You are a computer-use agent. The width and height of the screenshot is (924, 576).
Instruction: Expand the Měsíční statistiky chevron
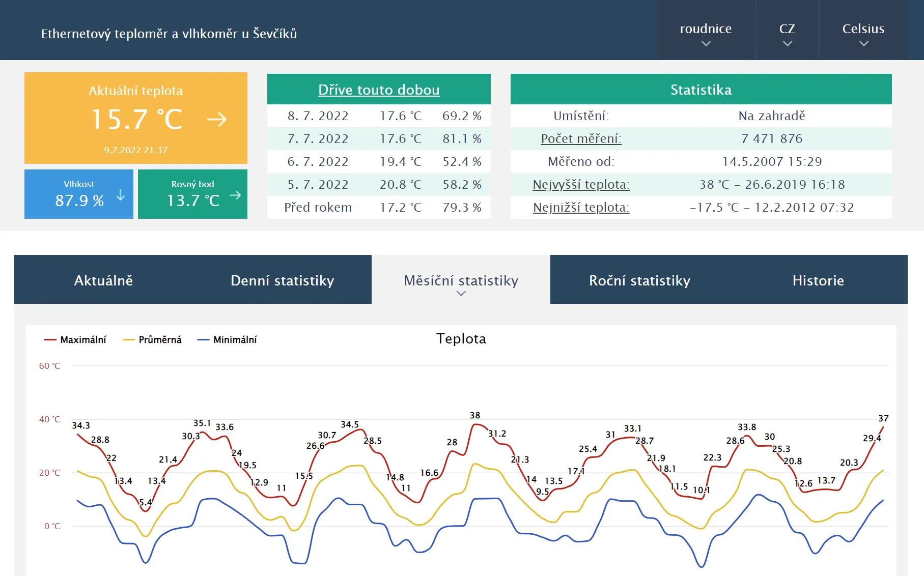coord(461,294)
